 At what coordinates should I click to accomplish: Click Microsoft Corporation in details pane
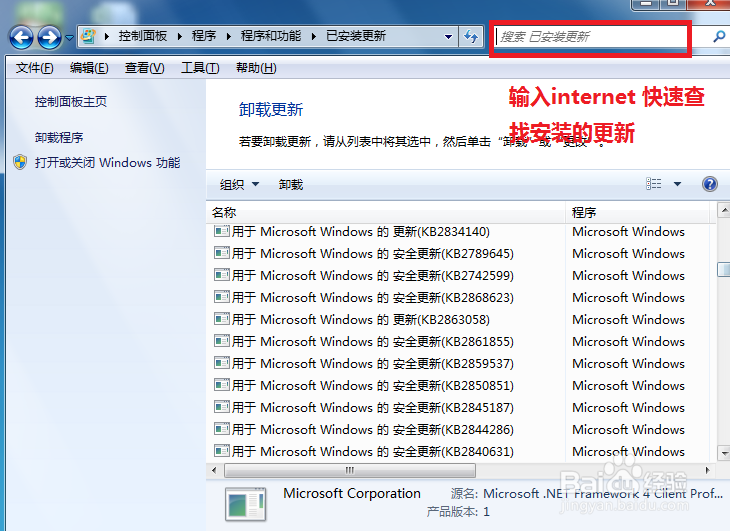pos(351,493)
